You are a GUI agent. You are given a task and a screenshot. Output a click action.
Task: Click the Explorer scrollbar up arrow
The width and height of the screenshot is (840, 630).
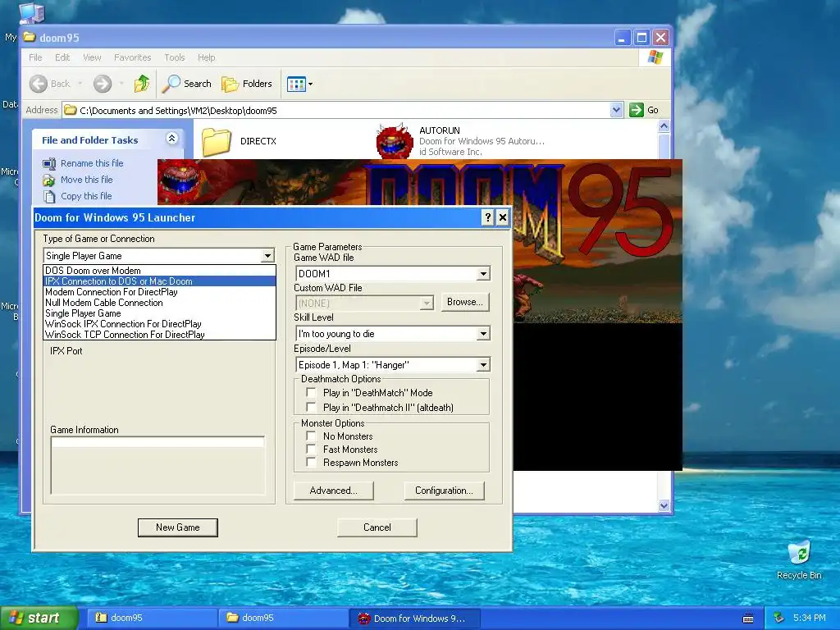pos(664,126)
